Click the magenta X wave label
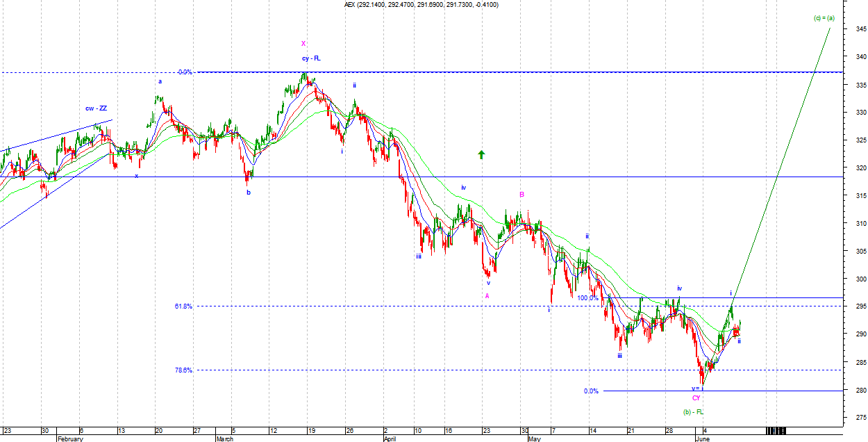 (303, 44)
